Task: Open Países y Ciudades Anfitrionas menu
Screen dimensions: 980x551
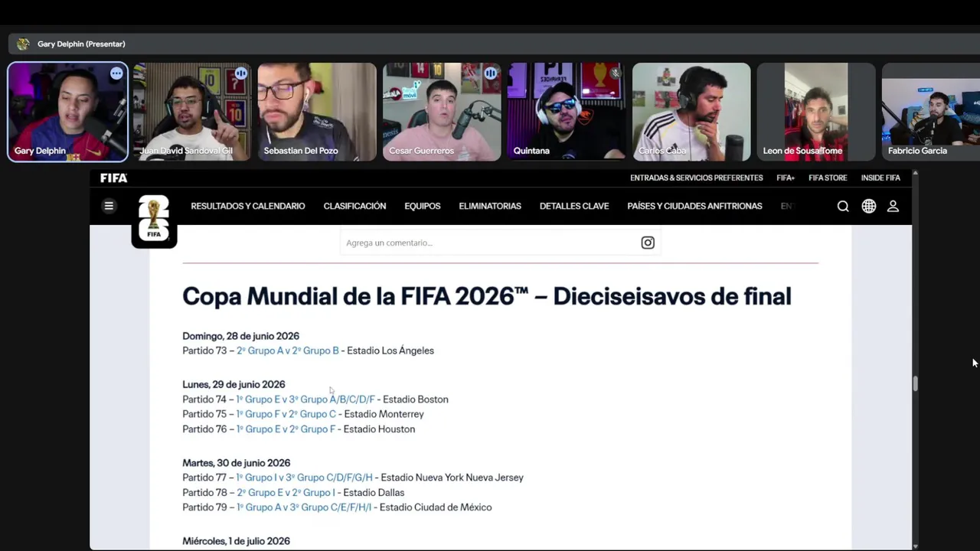Action: click(694, 206)
